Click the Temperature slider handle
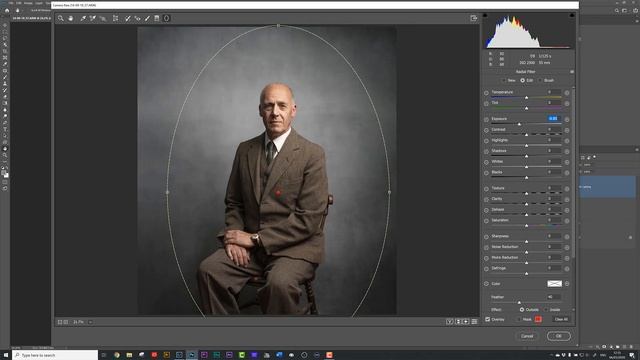This screenshot has height=360, width=640. click(x=527, y=98)
